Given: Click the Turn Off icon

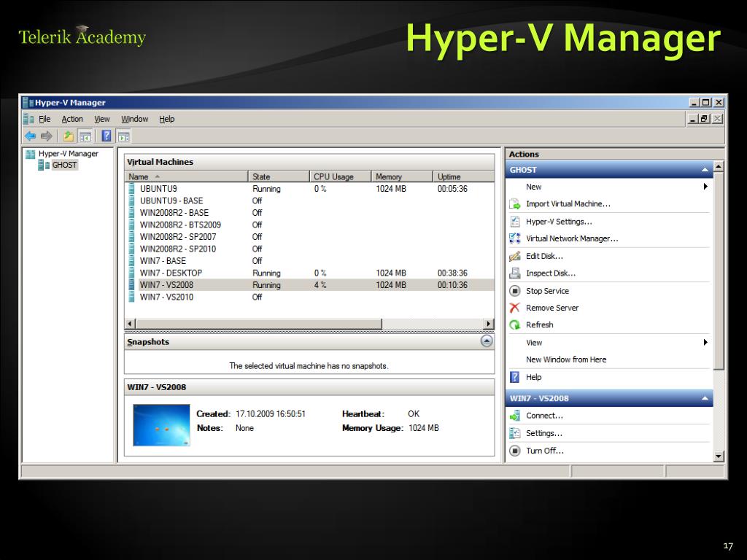Looking at the screenshot, I should [x=515, y=451].
